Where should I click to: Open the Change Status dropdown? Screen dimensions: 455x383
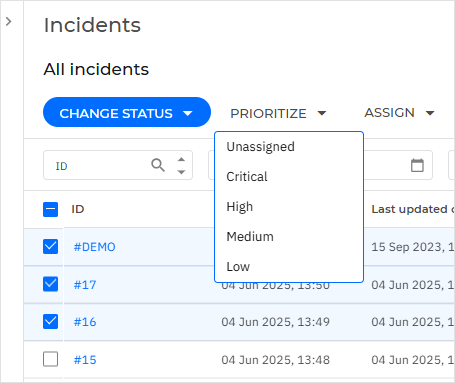(127, 112)
